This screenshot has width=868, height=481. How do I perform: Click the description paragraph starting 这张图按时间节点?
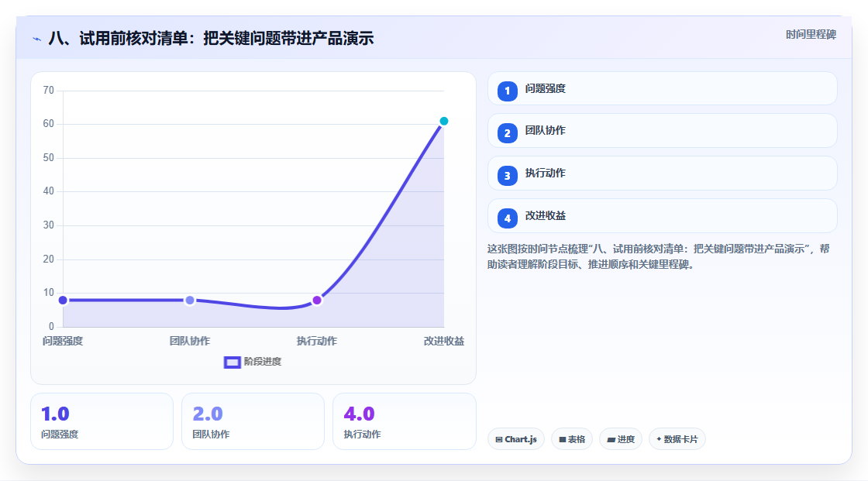click(x=658, y=257)
